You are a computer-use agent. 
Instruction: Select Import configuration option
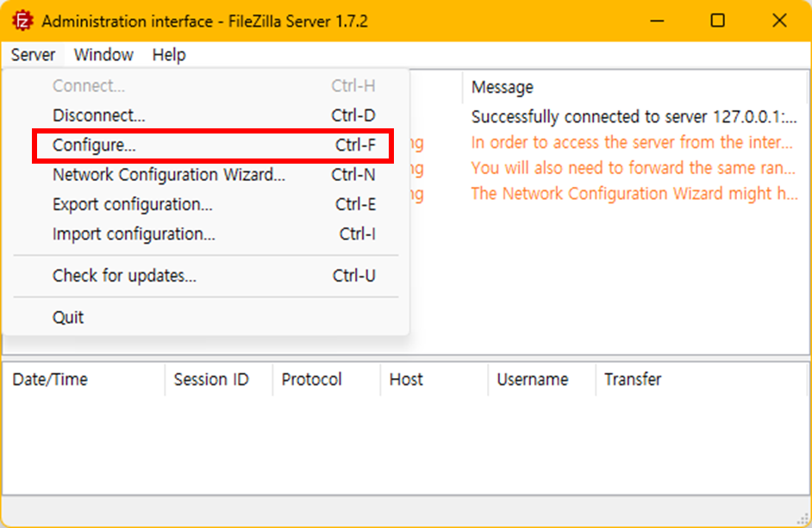pos(214,234)
